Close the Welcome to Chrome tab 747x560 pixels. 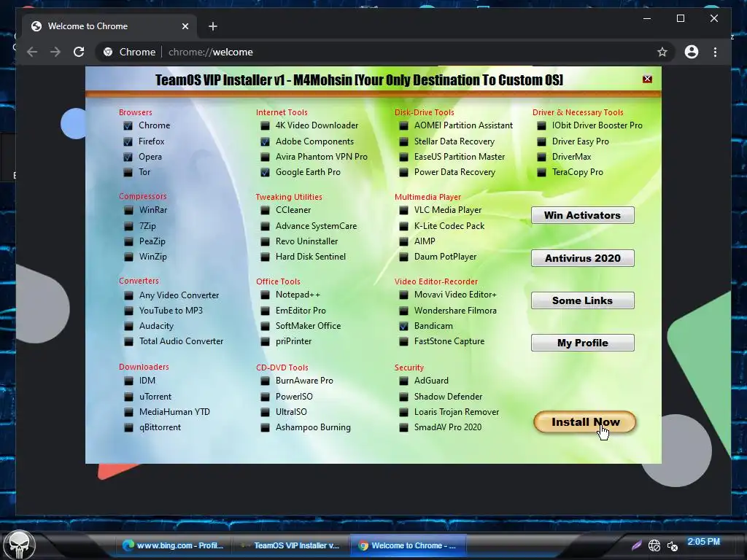click(x=185, y=26)
